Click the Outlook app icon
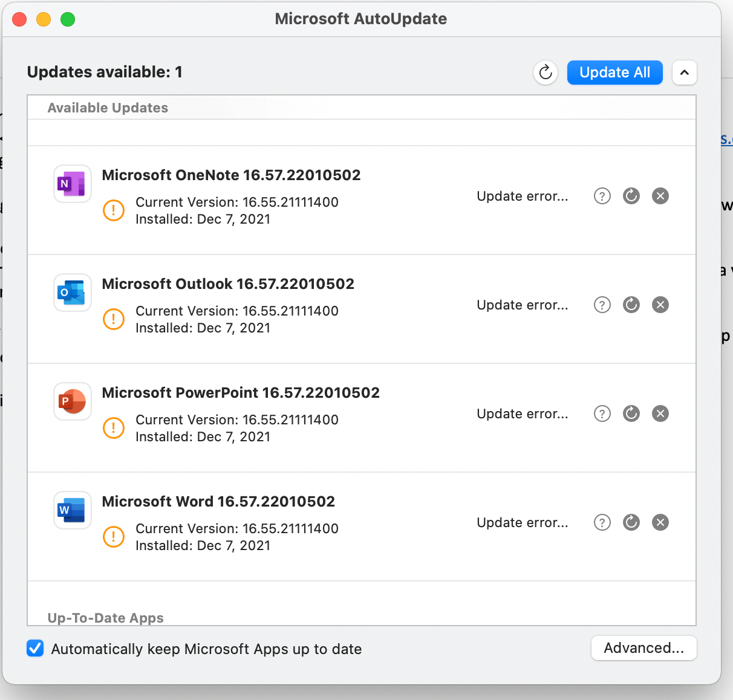The height and width of the screenshot is (700, 733). (x=73, y=293)
